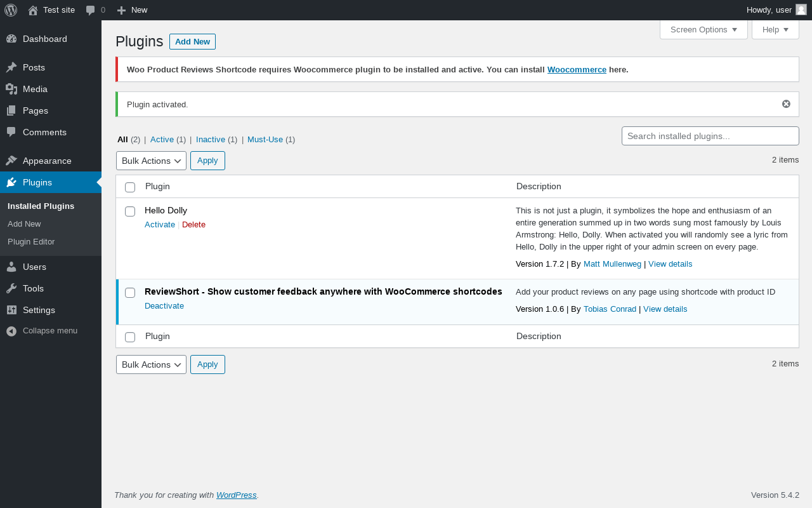This screenshot has height=508, width=812.
Task: Check the Hello Dolly plugin checkbox
Action: (130, 211)
